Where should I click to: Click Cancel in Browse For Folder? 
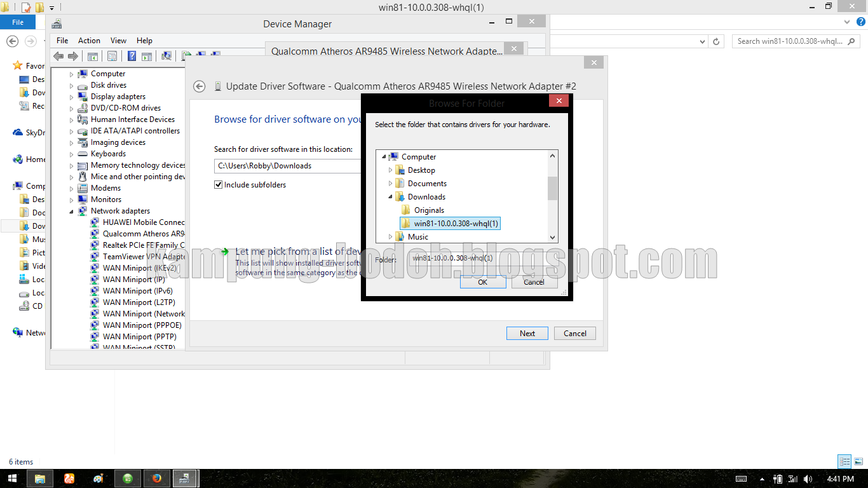click(x=534, y=282)
